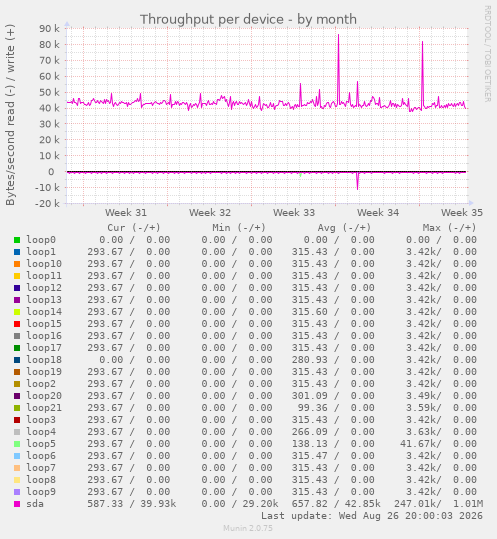Click the loop15 red legend swatch
The width and height of the screenshot is (497, 539).
[x=17, y=324]
